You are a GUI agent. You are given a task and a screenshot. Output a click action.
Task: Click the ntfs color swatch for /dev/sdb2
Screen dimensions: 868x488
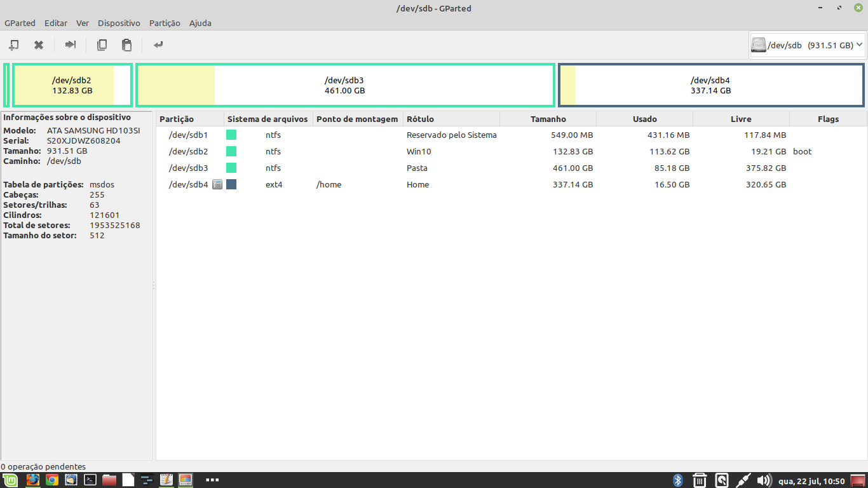tap(231, 151)
